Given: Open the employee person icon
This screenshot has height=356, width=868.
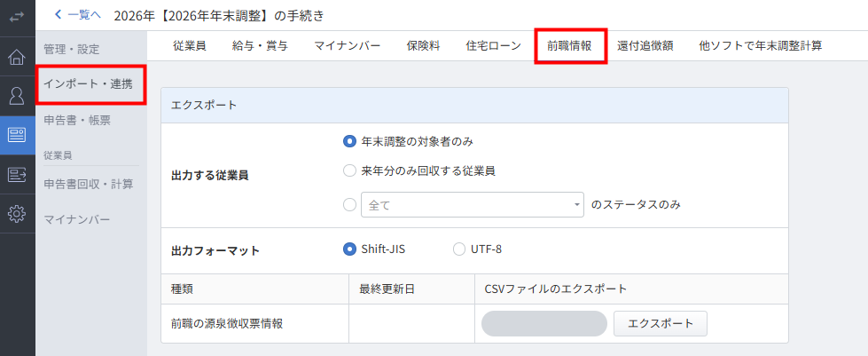Looking at the screenshot, I should point(17,96).
